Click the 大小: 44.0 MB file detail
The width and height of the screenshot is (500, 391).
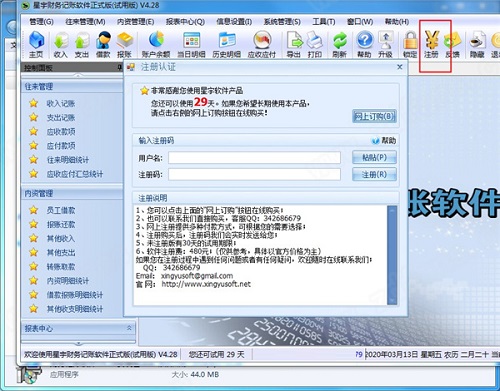click(195, 375)
